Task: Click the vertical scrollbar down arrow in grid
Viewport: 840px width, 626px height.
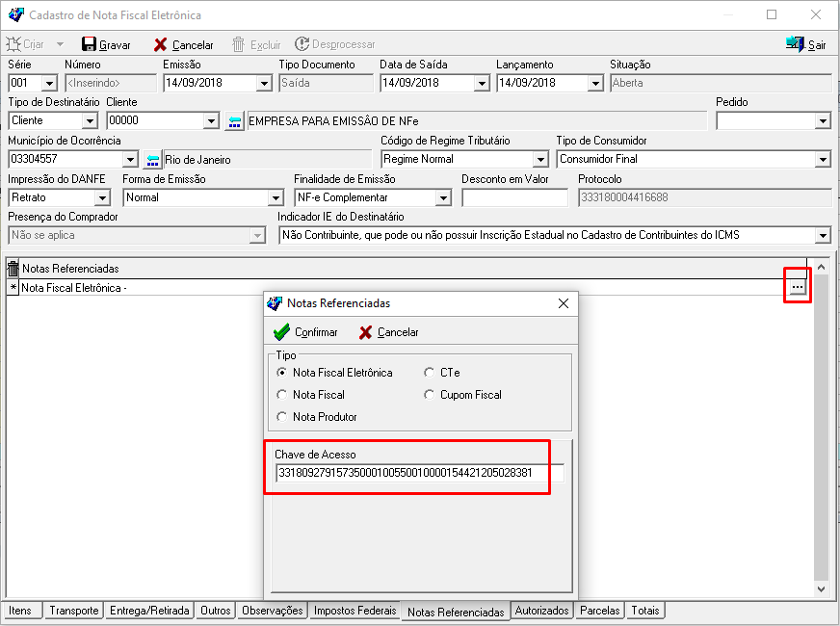Action: (x=821, y=588)
